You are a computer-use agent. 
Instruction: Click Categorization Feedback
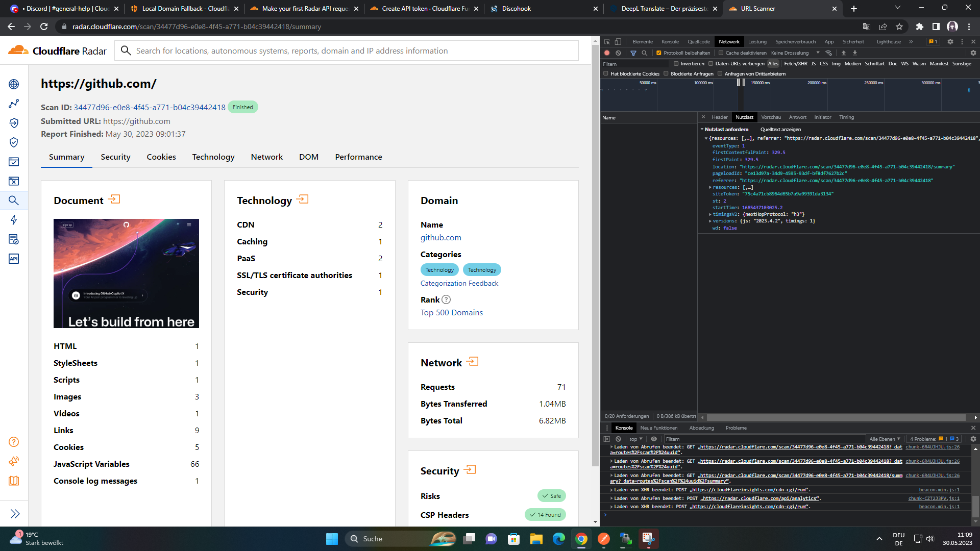pyautogui.click(x=459, y=283)
